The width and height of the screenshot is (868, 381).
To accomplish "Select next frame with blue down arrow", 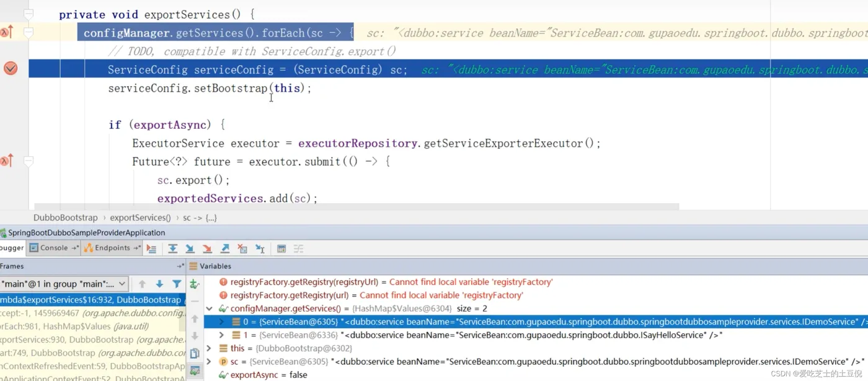I will pyautogui.click(x=159, y=284).
